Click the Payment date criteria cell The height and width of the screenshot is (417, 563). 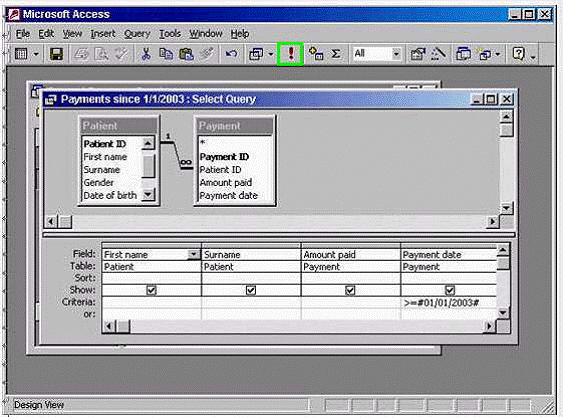pos(448,302)
